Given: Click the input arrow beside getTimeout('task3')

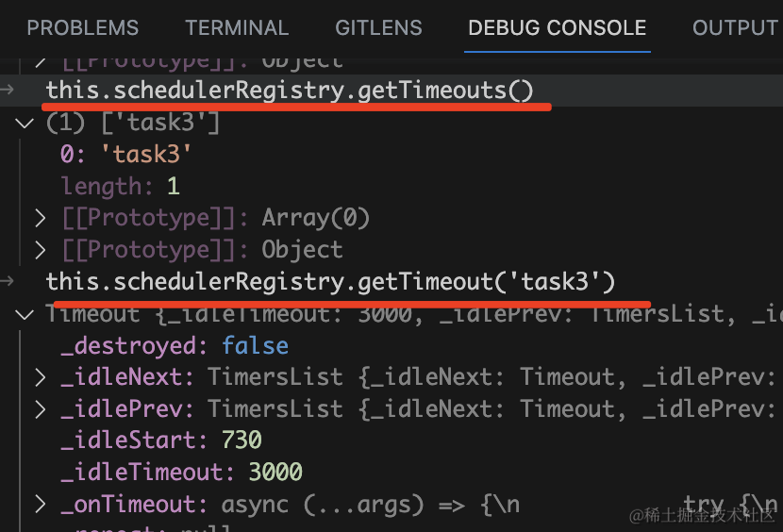Looking at the screenshot, I should (8, 281).
